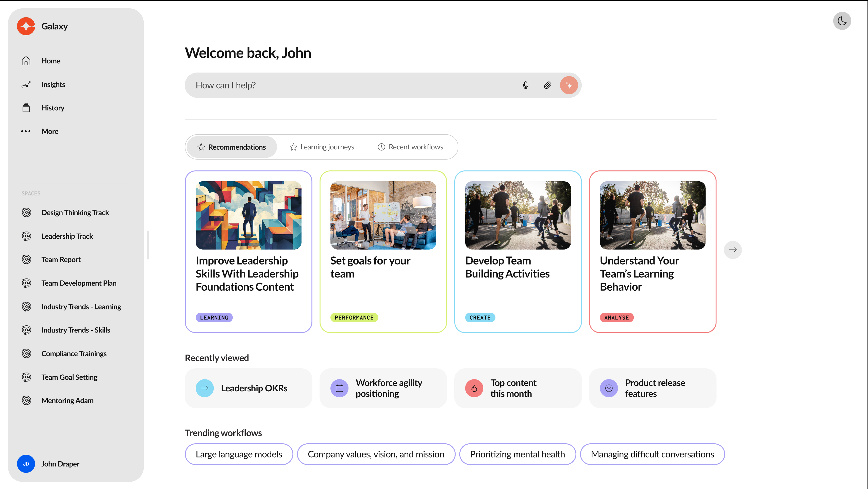The height and width of the screenshot is (489, 868).
Task: Open Insights from the sidebar
Action: pyautogui.click(x=53, y=84)
